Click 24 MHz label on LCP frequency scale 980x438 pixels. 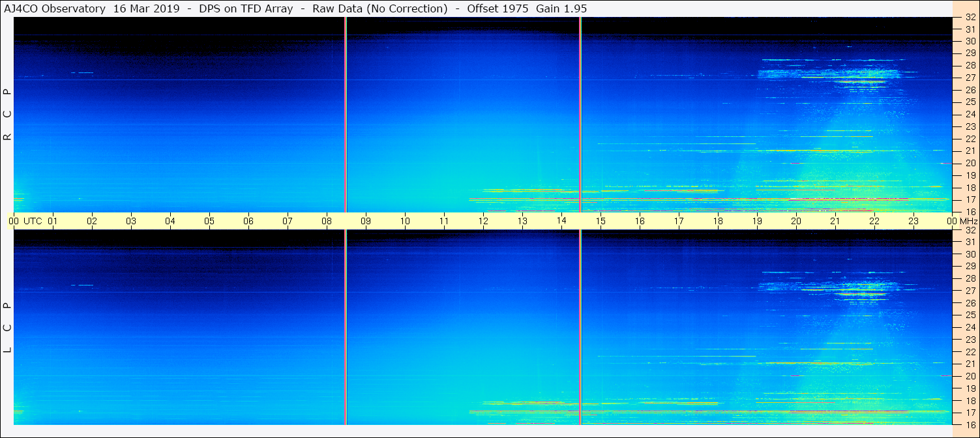click(x=970, y=327)
